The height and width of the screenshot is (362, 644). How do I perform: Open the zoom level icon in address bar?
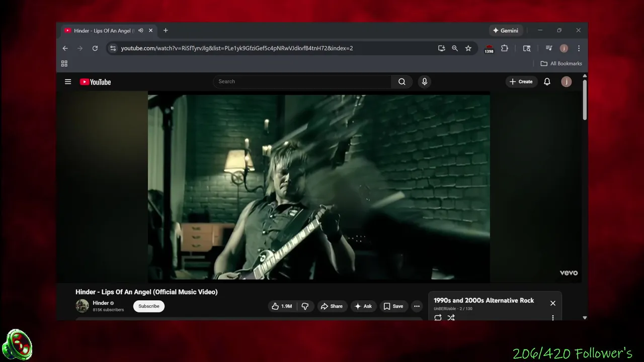455,48
